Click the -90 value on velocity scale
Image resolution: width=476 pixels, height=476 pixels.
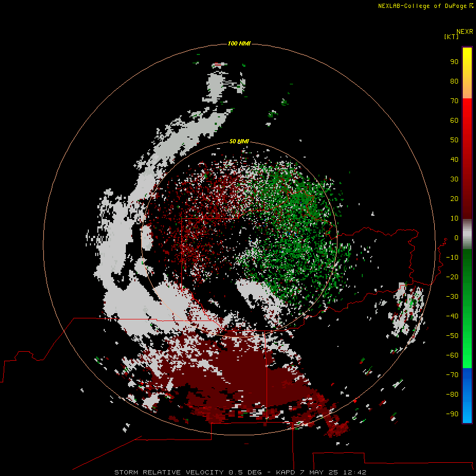(x=452, y=414)
